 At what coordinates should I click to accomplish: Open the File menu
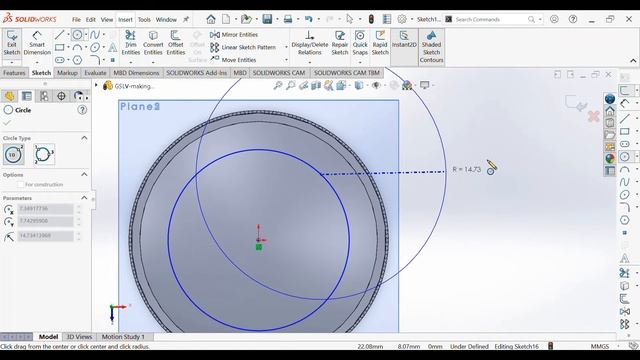(76, 20)
